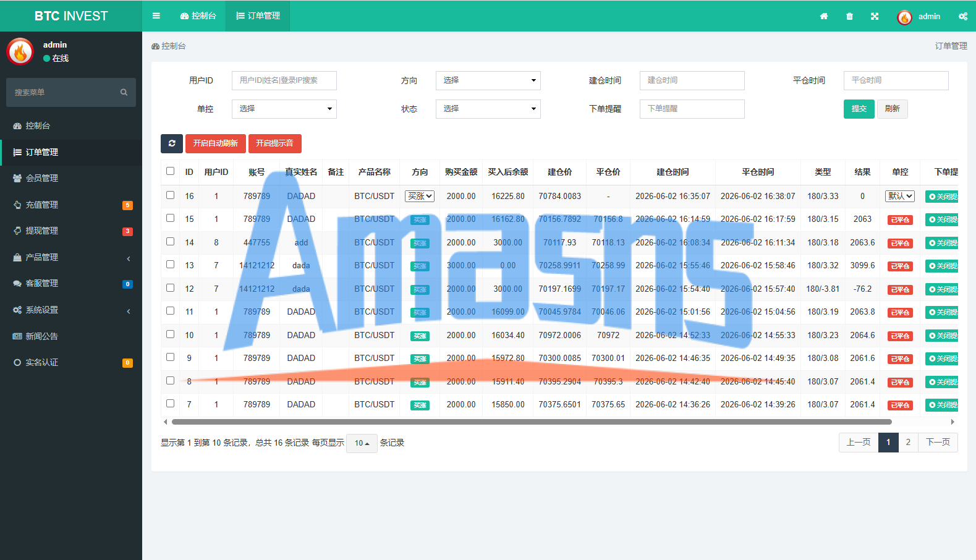Click the 下一页 pagination button
976x560 pixels.
click(x=938, y=443)
